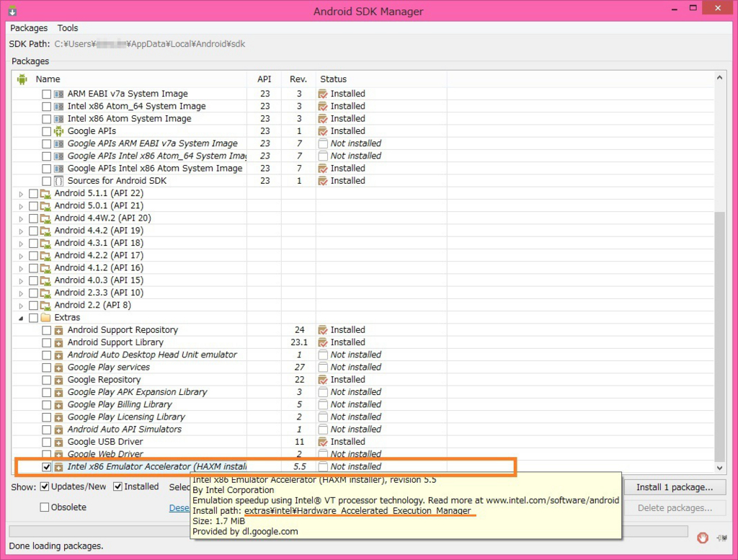Expand the Android 4.4W.2 (API 20) node
Image resolution: width=738 pixels, height=560 pixels.
tap(21, 219)
